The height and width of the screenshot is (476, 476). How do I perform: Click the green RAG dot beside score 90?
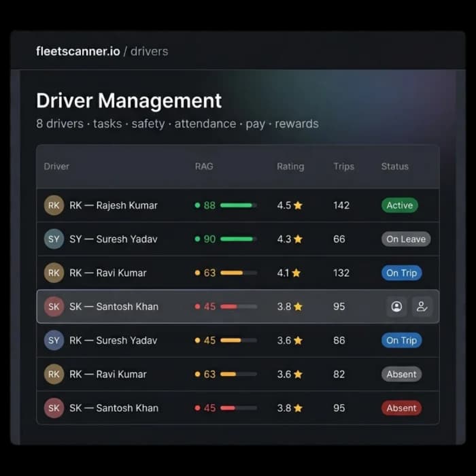click(x=197, y=239)
